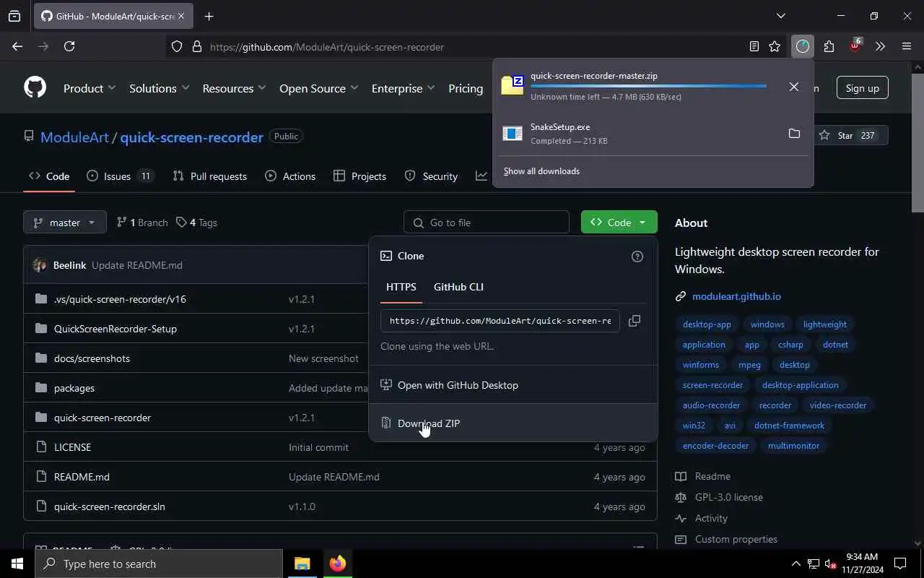
Task: Open the Windows Start menu
Action: tap(17, 564)
